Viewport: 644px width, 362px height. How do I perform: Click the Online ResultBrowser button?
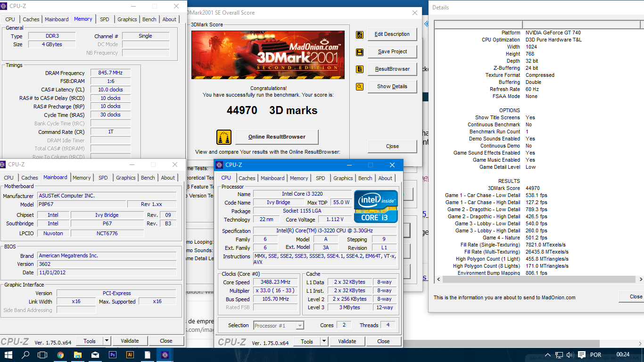tap(277, 137)
